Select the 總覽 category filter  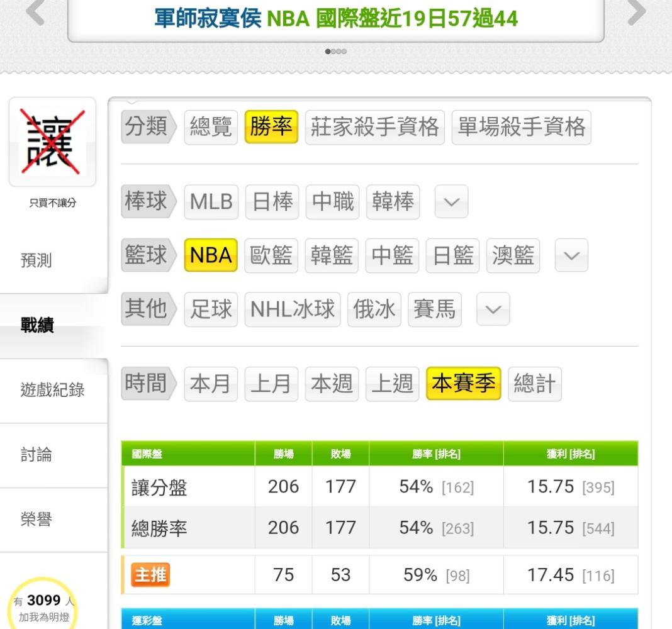click(x=211, y=127)
